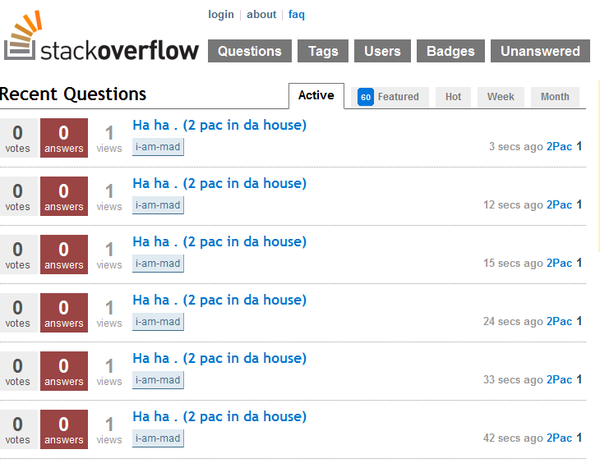
Task: Open the question posted 3 secs ago
Action: coord(220,125)
